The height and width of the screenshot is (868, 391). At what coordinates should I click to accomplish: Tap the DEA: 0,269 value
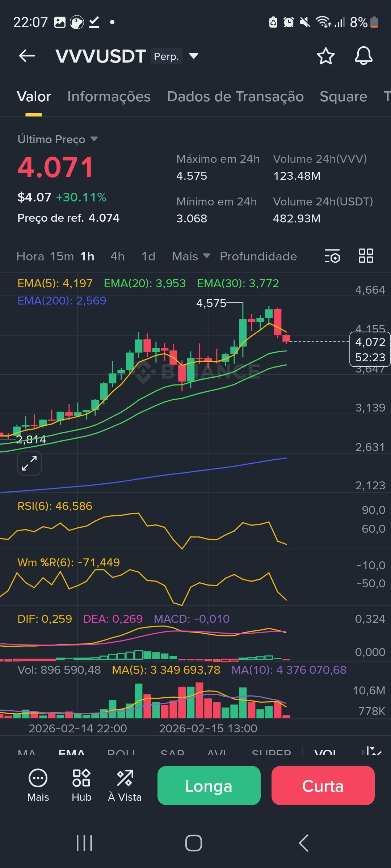[113, 619]
